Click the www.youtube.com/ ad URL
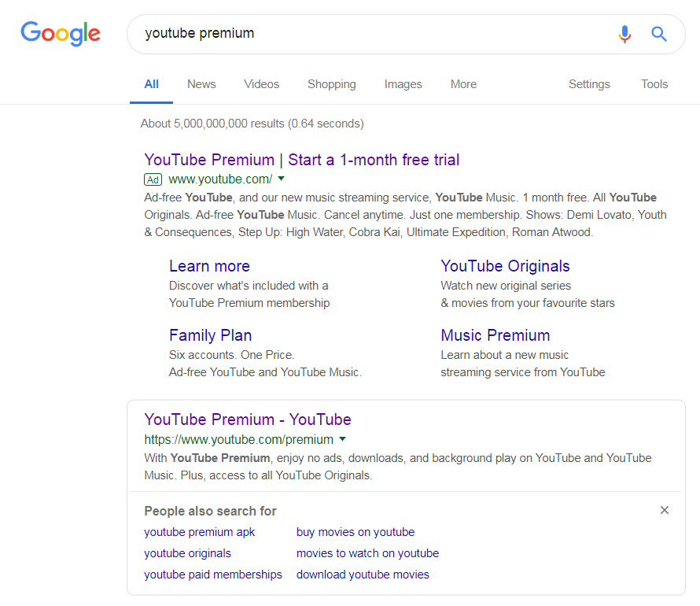 pos(220,179)
